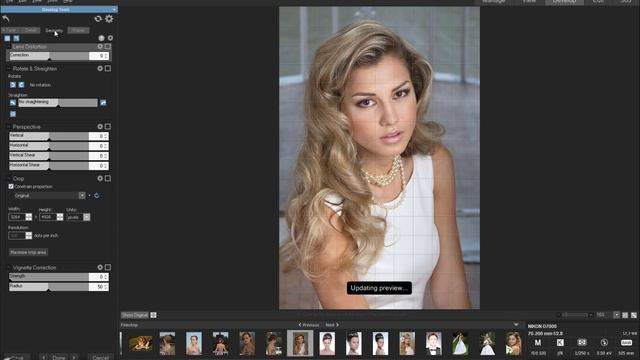Click the crop Width input field
640x360 pixels.
pyautogui.click(x=17, y=217)
